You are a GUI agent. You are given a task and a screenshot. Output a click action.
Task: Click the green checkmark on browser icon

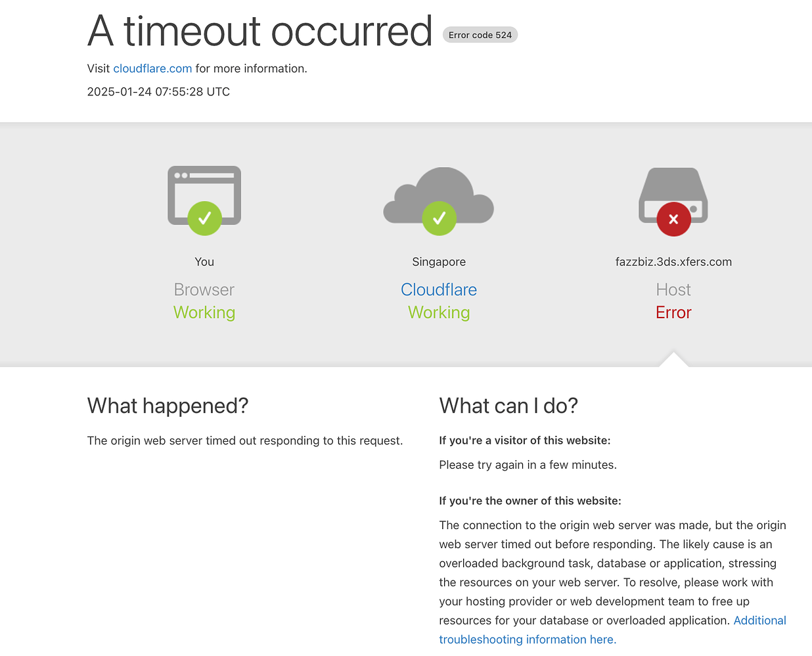(x=204, y=218)
